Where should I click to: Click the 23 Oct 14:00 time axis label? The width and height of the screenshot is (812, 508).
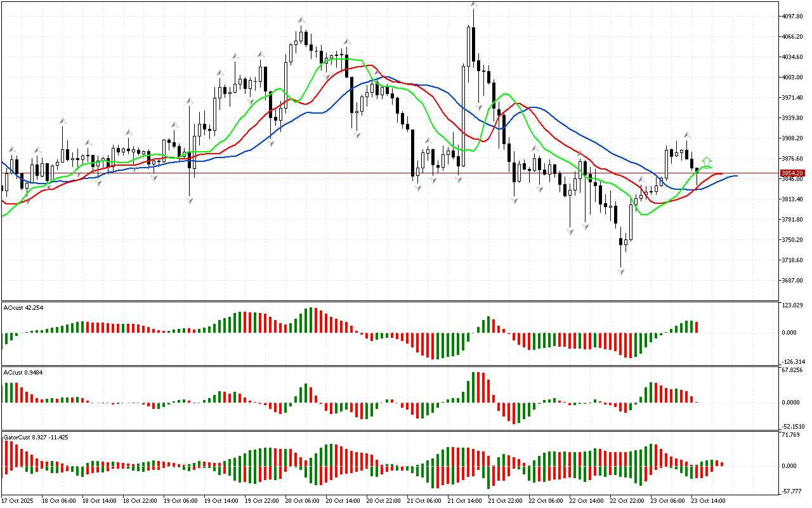click(707, 501)
